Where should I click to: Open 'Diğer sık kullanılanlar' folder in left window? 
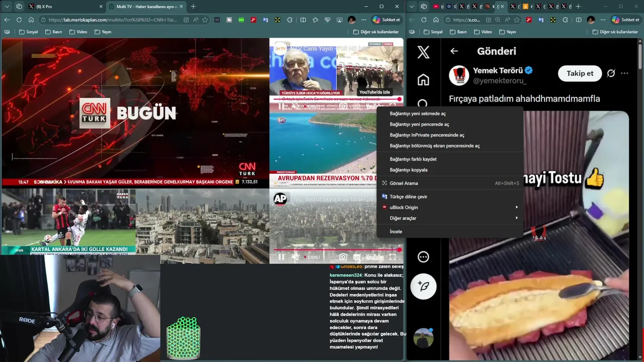376,32
